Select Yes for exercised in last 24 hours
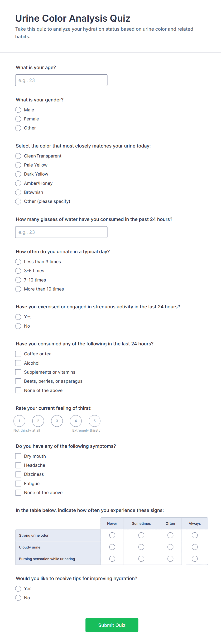This screenshot has width=221, height=644. (18, 317)
